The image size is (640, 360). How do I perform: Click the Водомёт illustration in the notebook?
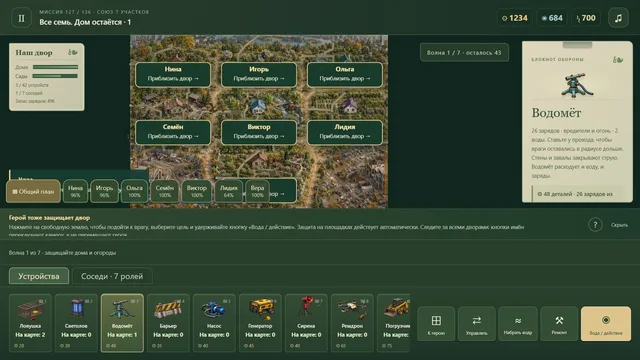click(577, 86)
